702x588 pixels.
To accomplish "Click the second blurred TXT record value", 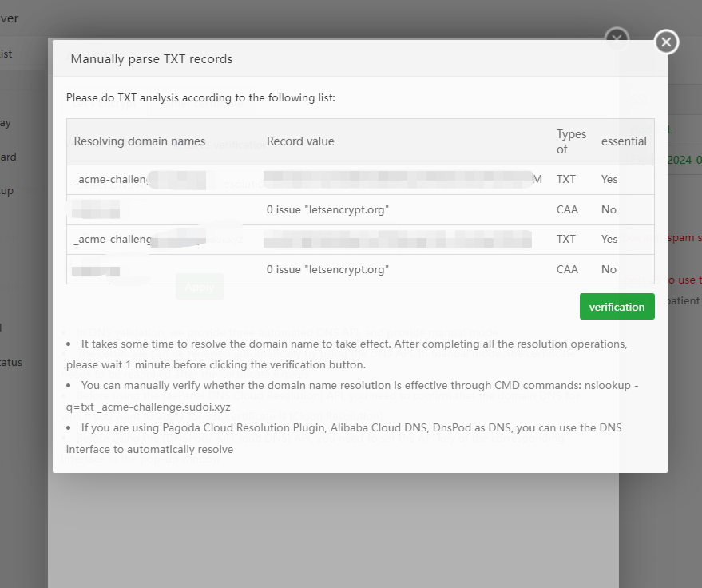I will coord(398,239).
